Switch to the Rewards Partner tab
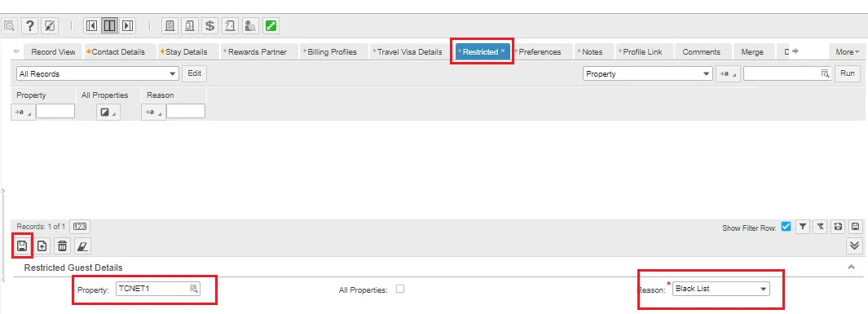This screenshot has width=868, height=314. point(258,51)
